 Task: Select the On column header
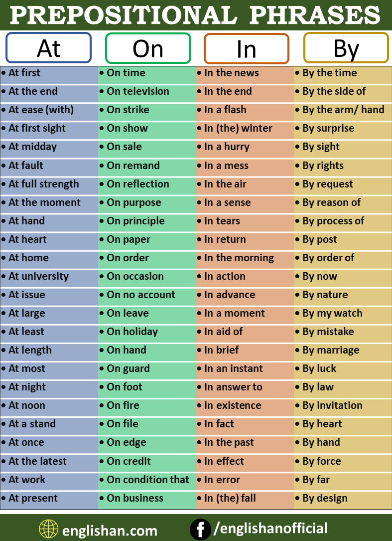click(x=148, y=48)
